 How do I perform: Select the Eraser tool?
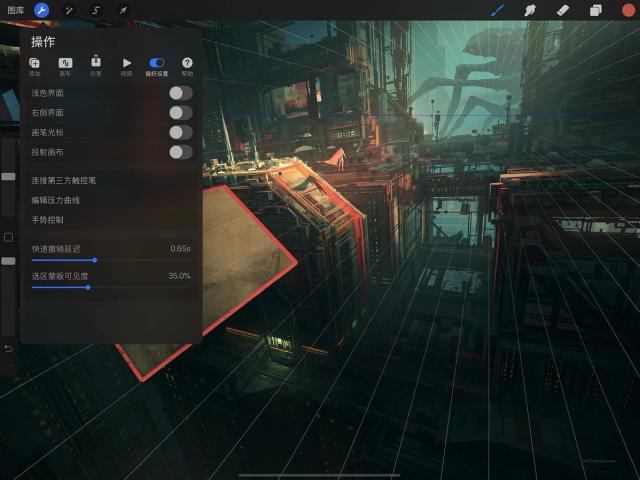click(562, 10)
